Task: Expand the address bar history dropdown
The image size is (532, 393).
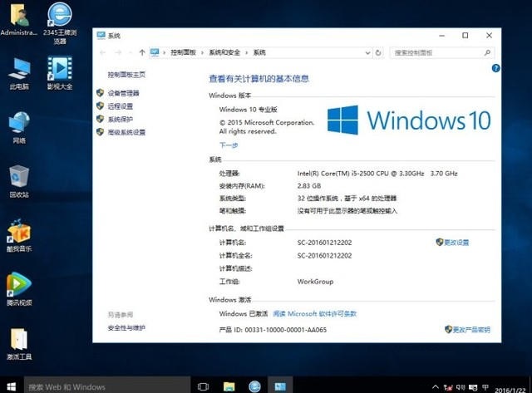Action: 367,52
